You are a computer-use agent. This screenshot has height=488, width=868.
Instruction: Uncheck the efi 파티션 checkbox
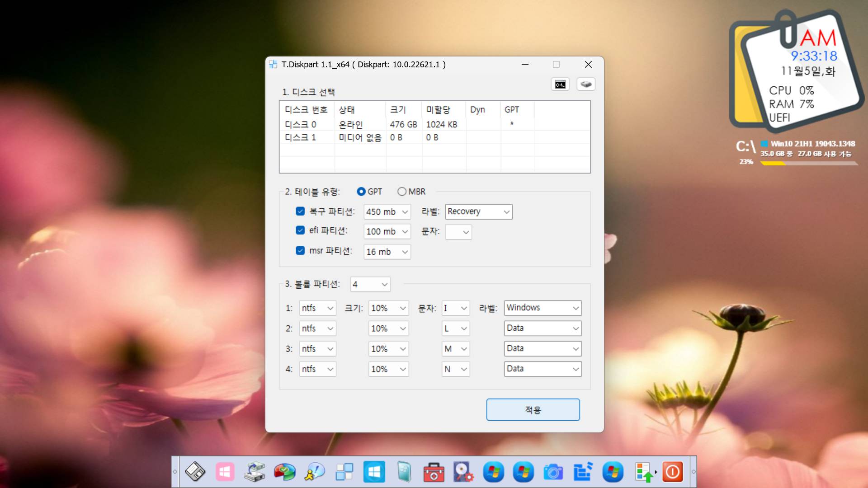click(x=300, y=230)
